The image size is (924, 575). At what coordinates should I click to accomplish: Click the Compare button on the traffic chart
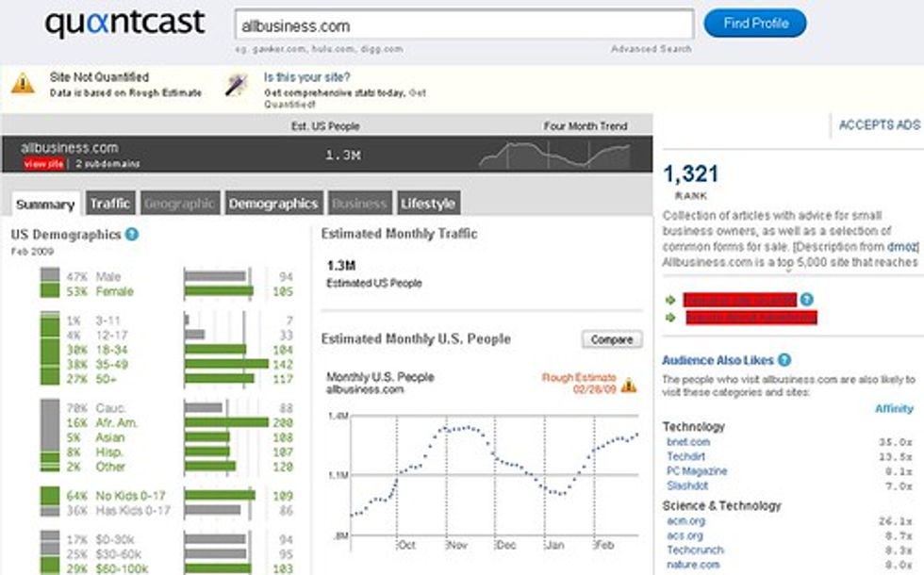(x=613, y=338)
